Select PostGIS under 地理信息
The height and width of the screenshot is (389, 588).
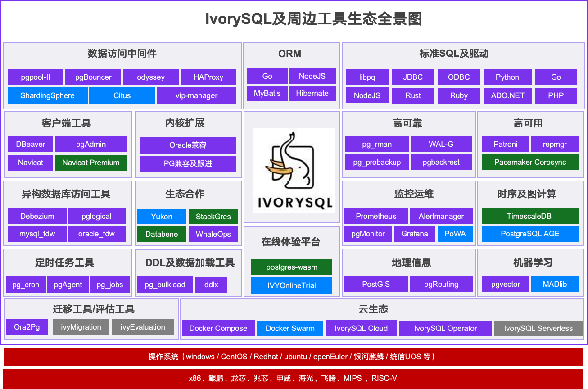coord(376,284)
